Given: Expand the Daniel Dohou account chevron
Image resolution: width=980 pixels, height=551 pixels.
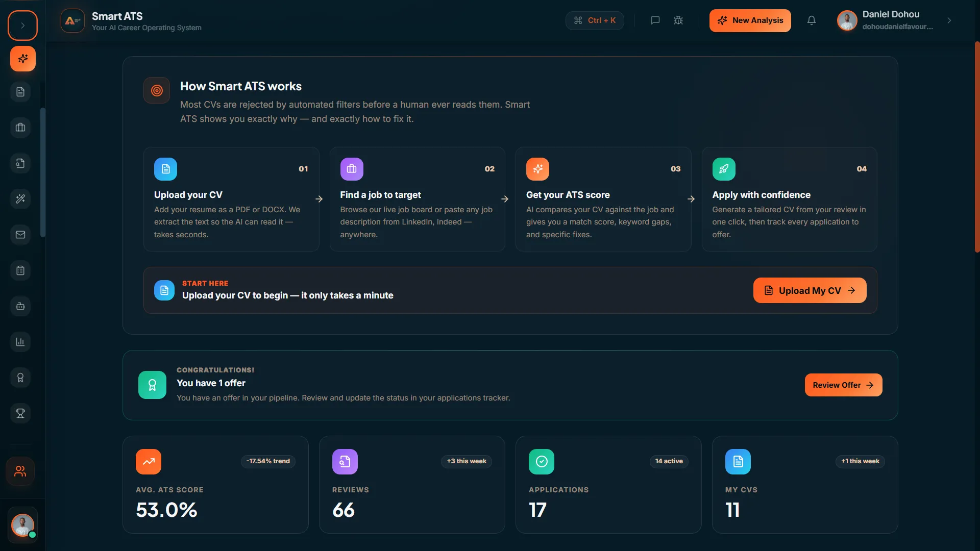Looking at the screenshot, I should (949, 20).
